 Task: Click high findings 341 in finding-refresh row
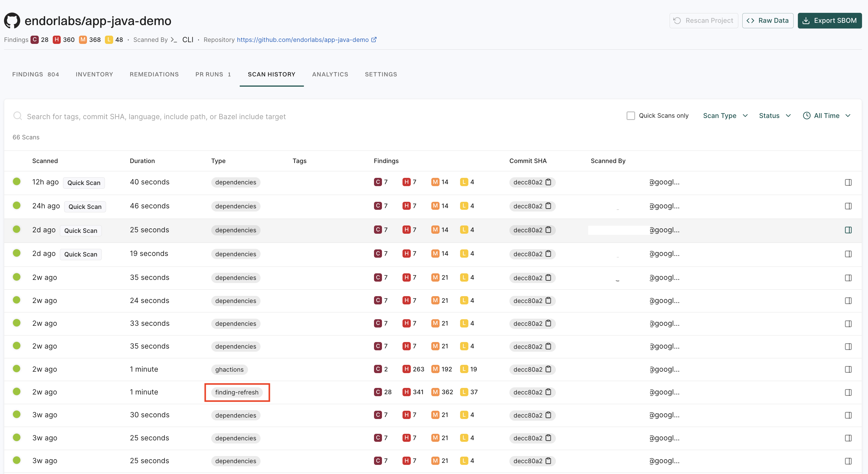413,392
